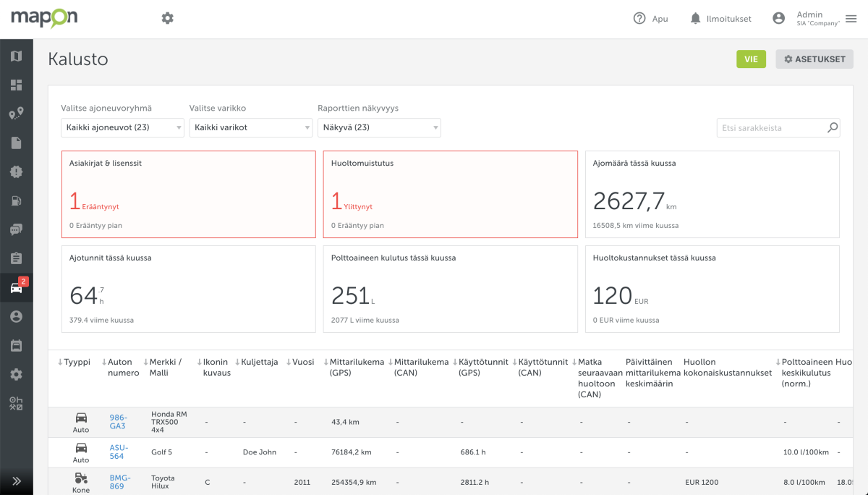This screenshot has width=868, height=495.
Task: Open the Apu help menu
Action: pos(650,19)
